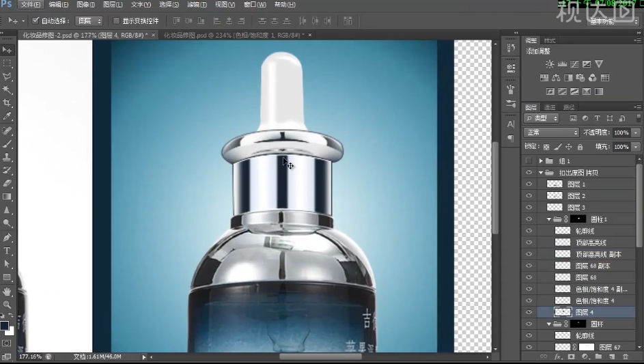
Task: Hide the 色相/饱和度 4 layer
Action: (529, 300)
